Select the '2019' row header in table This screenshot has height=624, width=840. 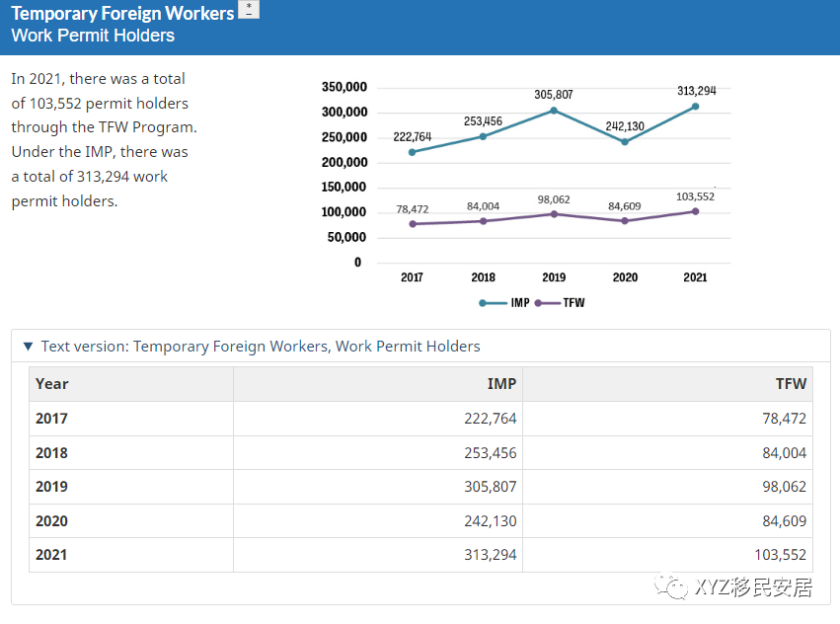131,487
